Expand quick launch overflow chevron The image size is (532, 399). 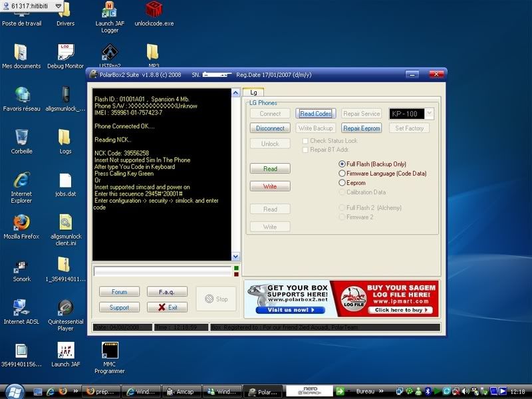75,391
